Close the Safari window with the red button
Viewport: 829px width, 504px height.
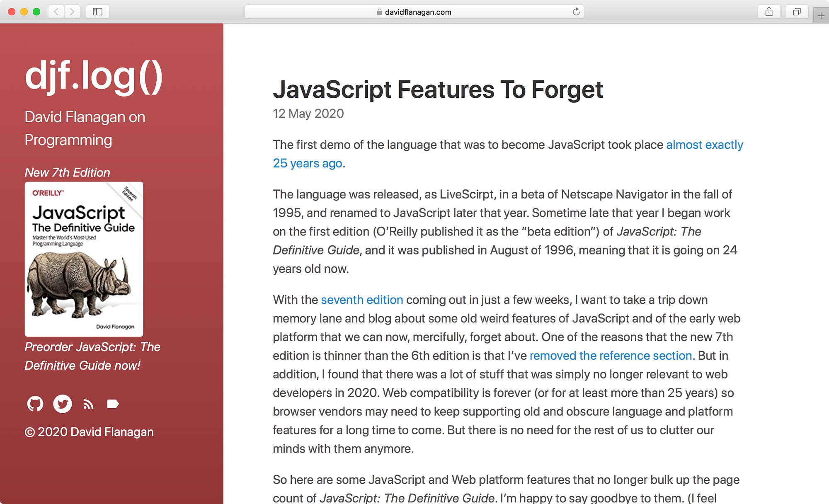tap(12, 12)
